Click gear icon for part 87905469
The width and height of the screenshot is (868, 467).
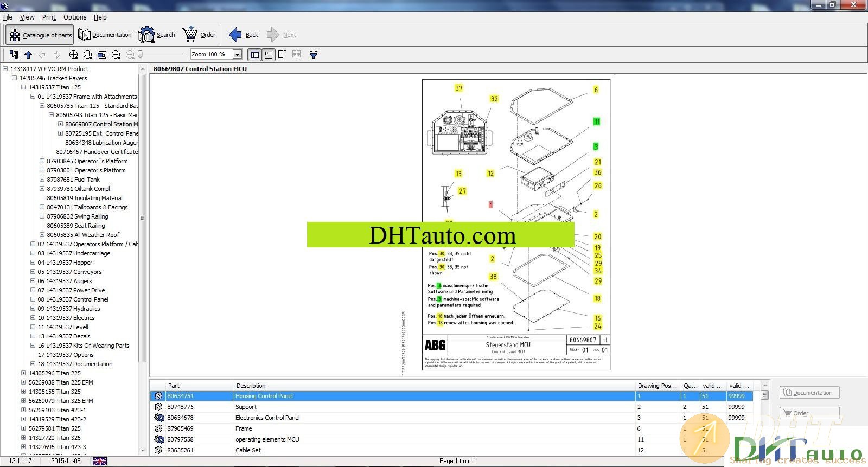tap(158, 428)
